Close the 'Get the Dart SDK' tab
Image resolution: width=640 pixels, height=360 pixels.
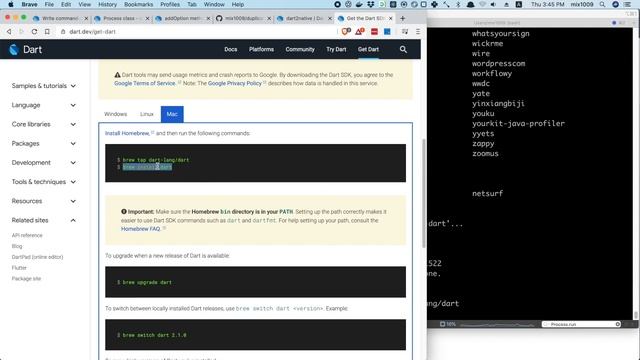391,18
